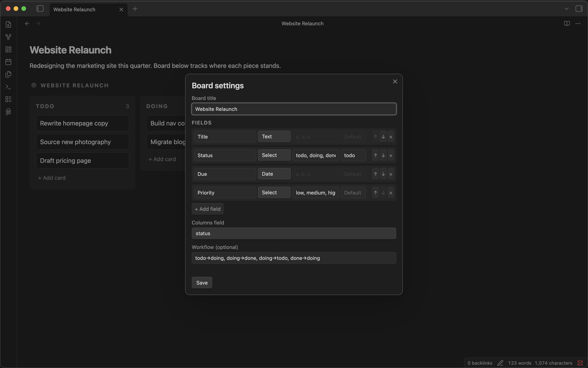The width and height of the screenshot is (588, 368).
Task: Toggle the left sidebar
Action: [x=40, y=9]
